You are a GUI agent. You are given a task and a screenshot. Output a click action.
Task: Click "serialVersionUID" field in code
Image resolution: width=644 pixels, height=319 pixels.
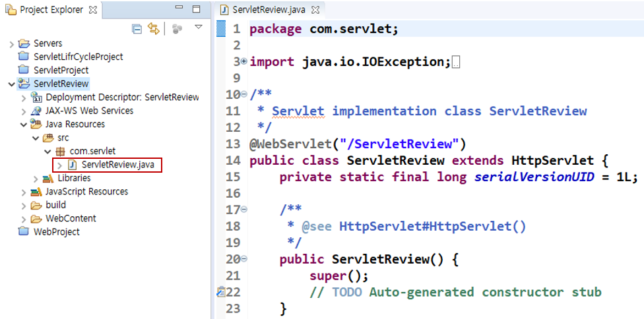(x=534, y=177)
